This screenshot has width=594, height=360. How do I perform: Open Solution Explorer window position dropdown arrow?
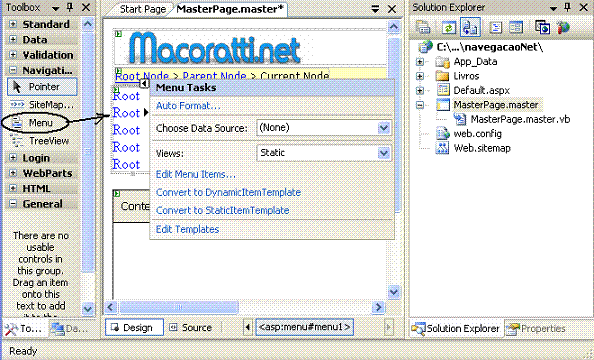tap(553, 8)
